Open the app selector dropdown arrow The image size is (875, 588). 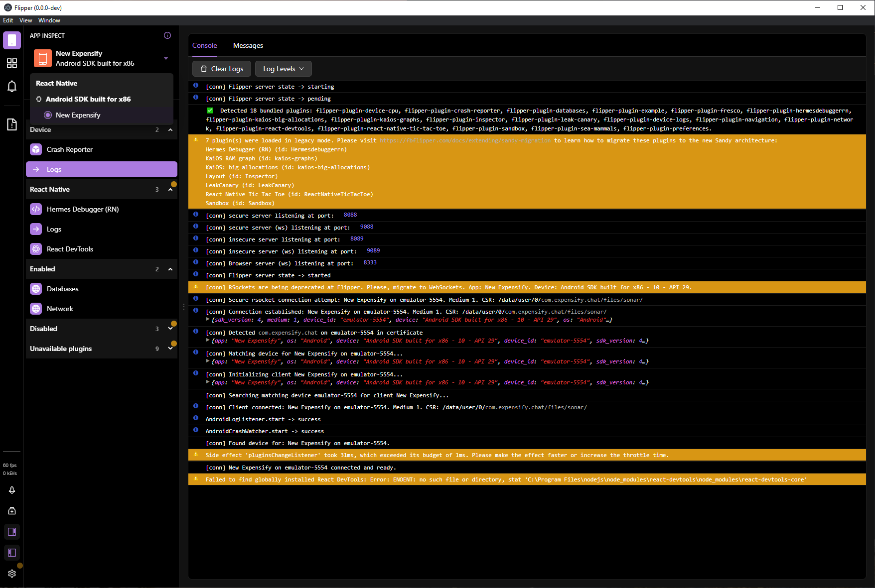(x=166, y=58)
